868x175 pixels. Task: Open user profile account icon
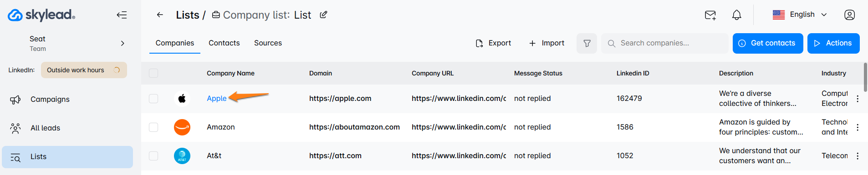tap(850, 15)
